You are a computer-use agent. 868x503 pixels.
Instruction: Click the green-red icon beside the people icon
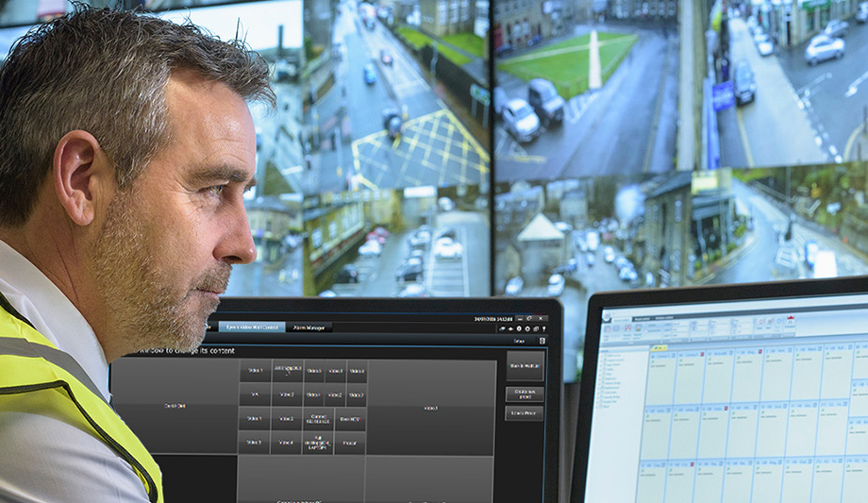click(x=639, y=328)
